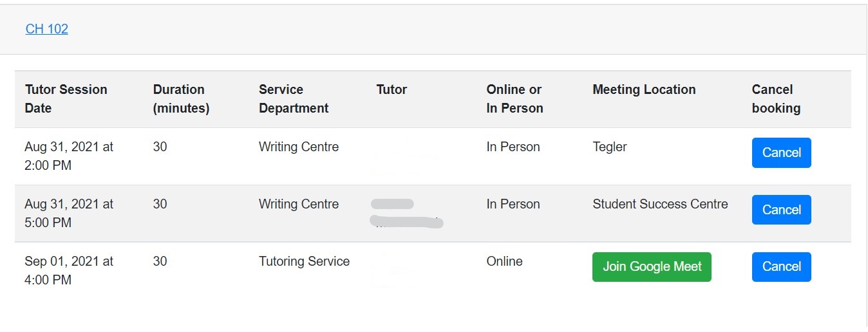
Task: Select the Online or In Person header
Action: [x=514, y=99]
